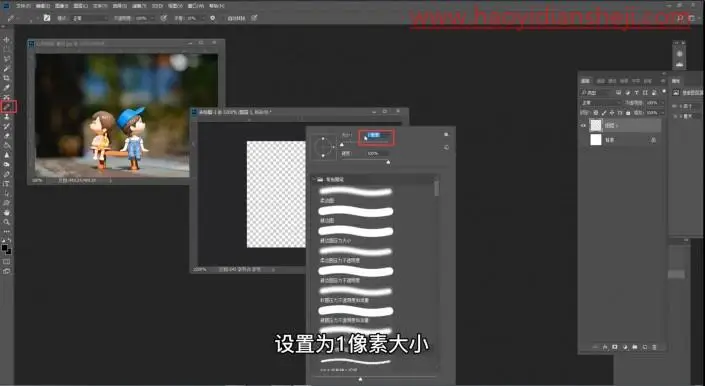Delete layer with trash icon
705x386 pixels.
[x=654, y=347]
